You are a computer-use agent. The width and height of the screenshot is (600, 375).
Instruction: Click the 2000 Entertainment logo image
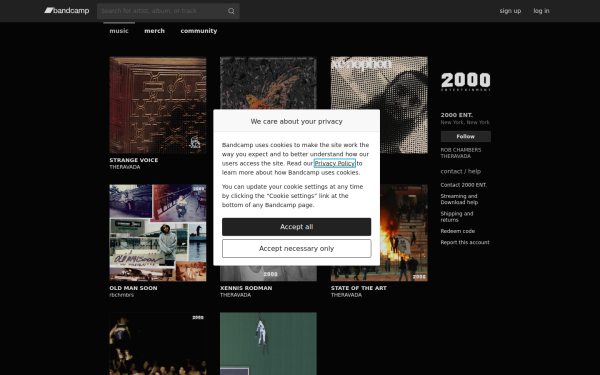[x=465, y=82]
